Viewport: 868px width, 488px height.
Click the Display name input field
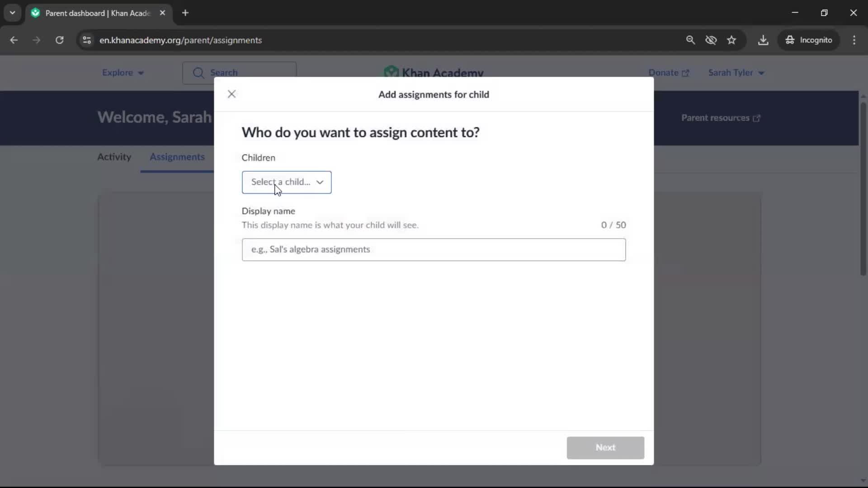coord(434,249)
